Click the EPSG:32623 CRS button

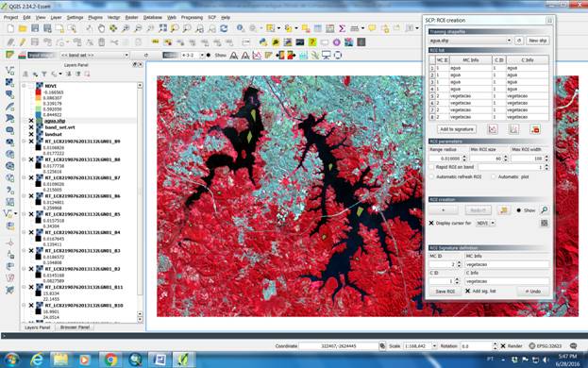pyautogui.click(x=545, y=346)
